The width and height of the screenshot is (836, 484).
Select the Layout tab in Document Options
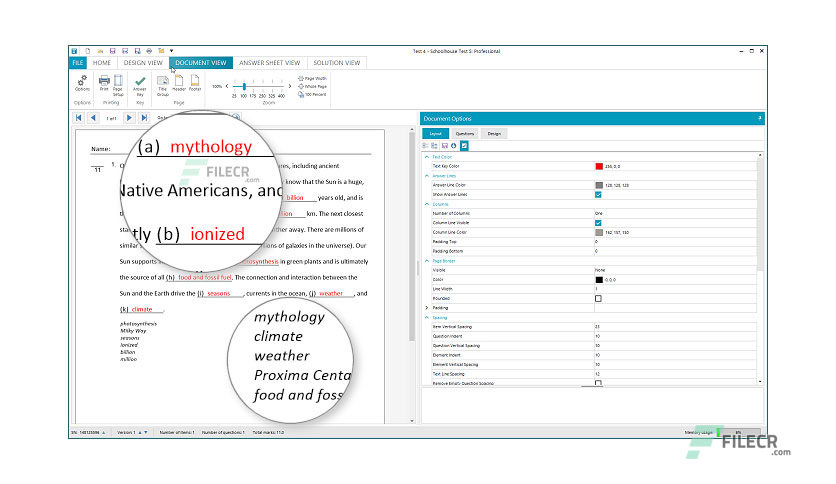tap(436, 134)
